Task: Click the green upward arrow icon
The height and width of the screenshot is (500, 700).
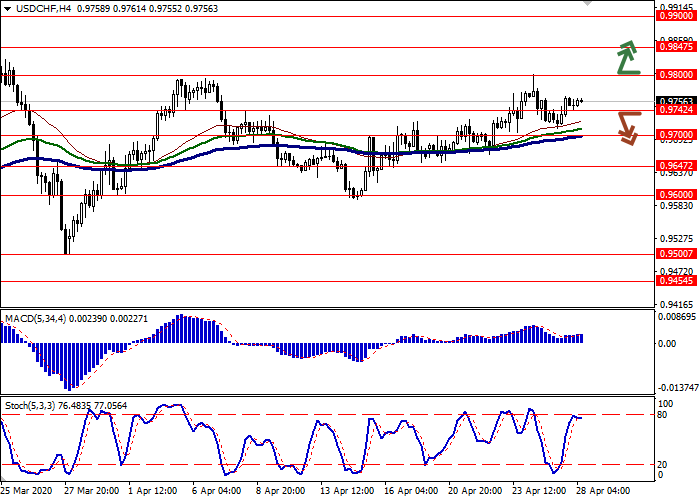Action: tap(627, 58)
